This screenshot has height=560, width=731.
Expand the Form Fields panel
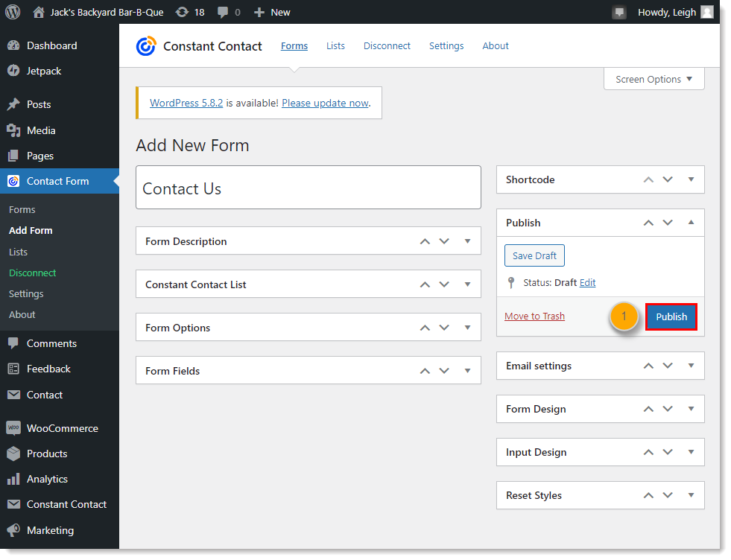(468, 371)
